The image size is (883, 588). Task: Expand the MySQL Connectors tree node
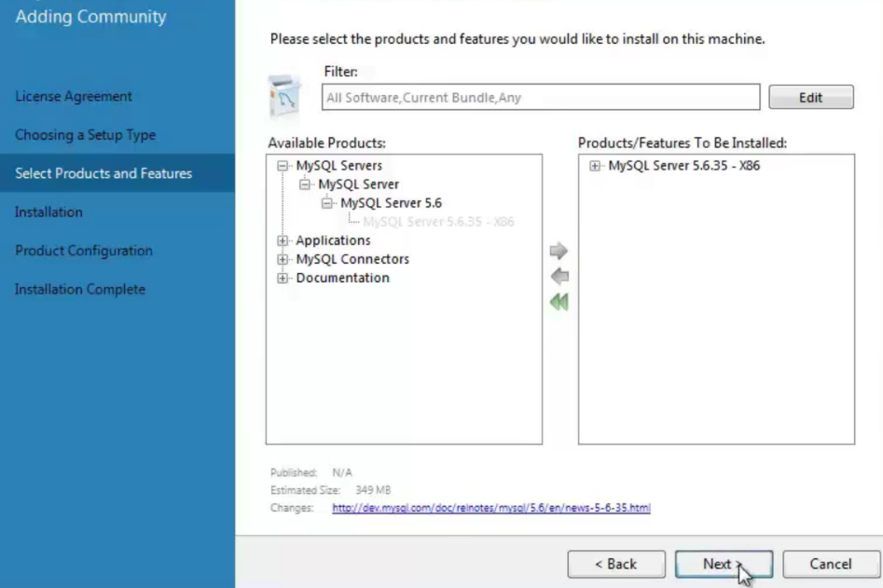(283, 259)
